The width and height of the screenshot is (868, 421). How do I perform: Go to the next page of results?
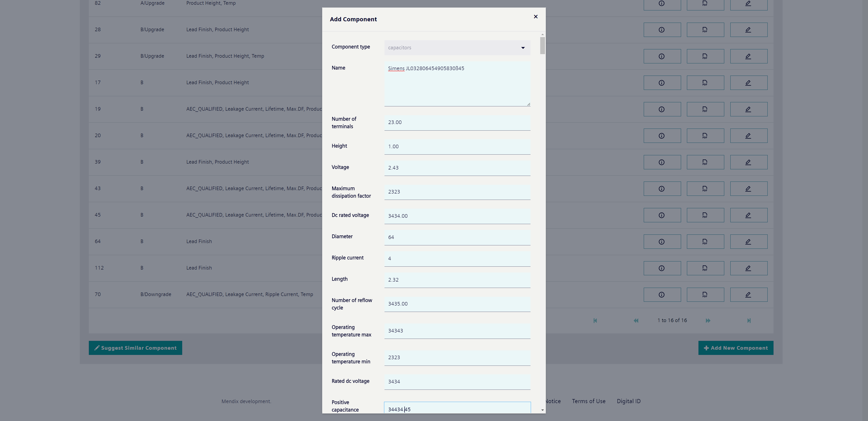click(708, 321)
